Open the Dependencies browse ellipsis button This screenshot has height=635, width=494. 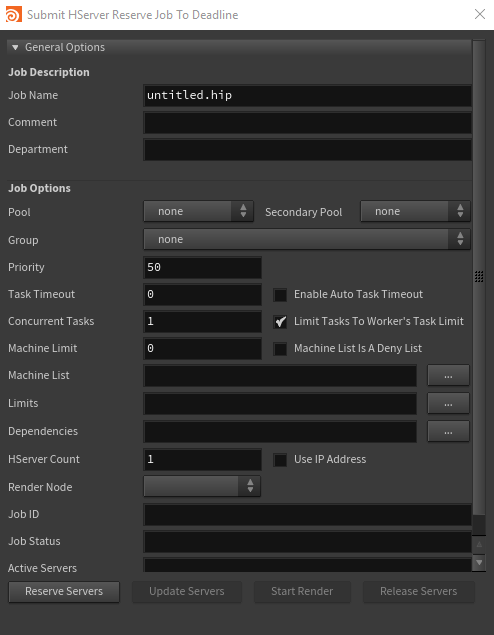[x=448, y=431]
